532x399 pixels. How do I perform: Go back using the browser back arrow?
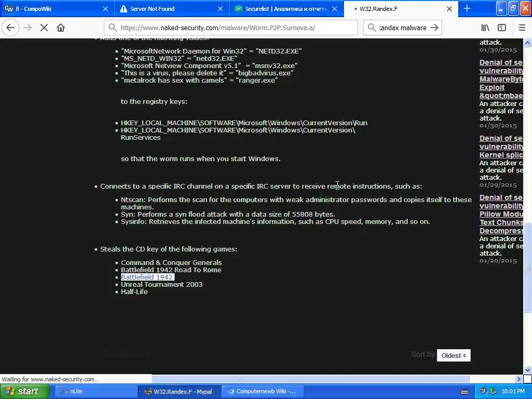pos(10,28)
